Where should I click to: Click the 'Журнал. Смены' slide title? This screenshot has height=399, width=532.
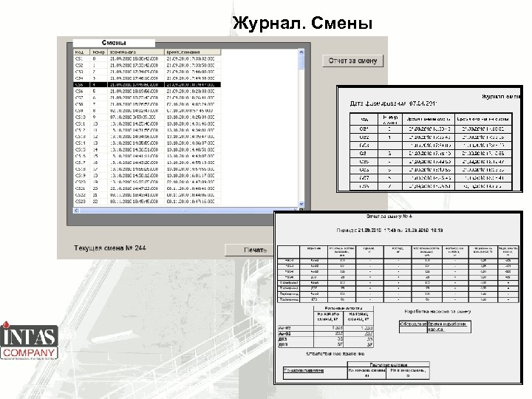303,23
